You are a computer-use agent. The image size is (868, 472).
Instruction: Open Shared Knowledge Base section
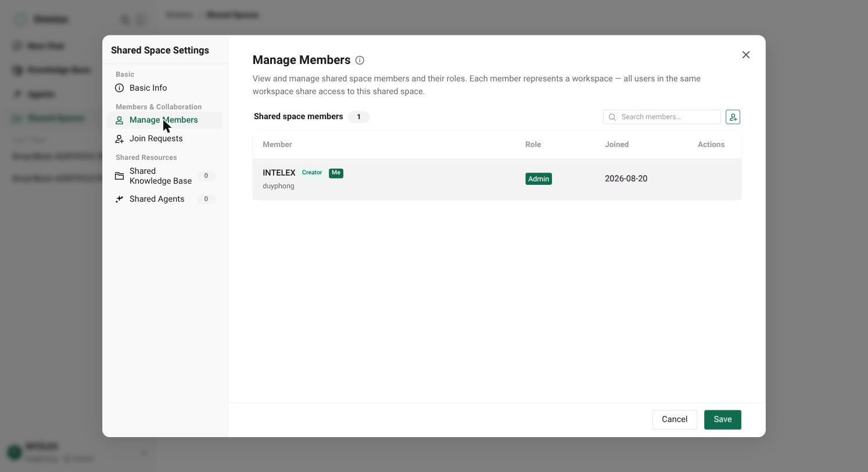[x=165, y=176]
